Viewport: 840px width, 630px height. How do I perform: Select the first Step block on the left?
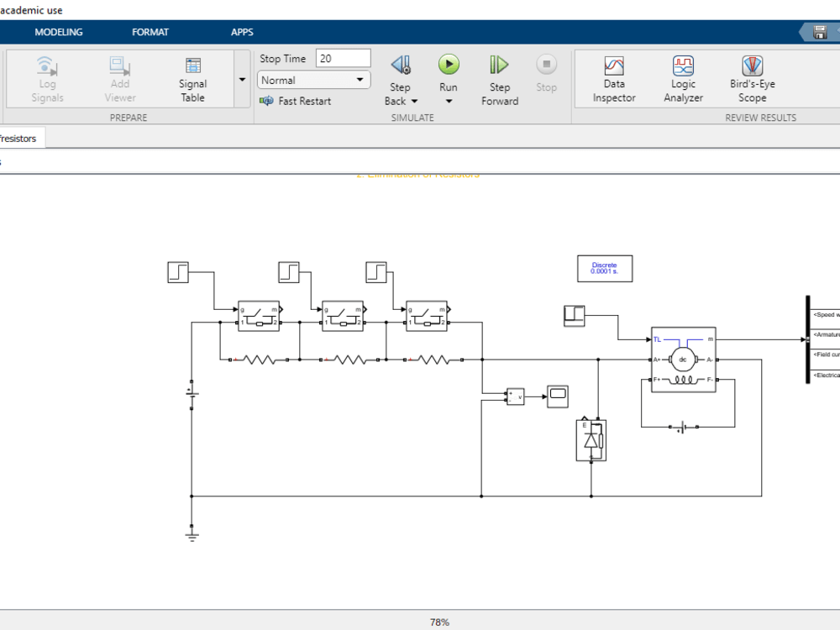point(178,272)
